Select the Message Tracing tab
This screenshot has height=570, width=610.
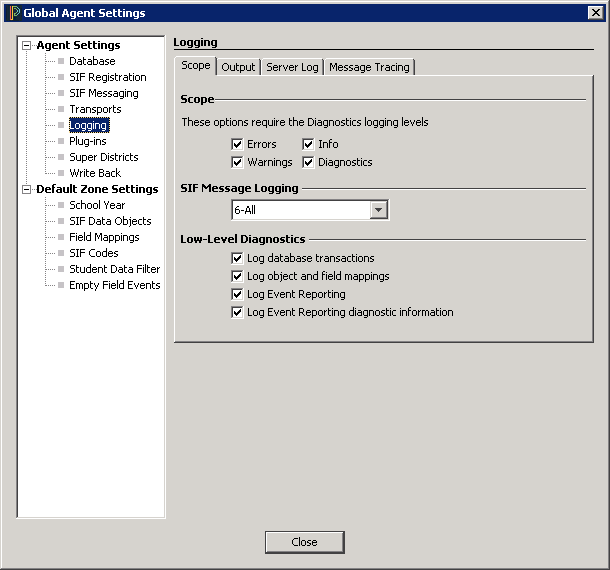point(369,67)
